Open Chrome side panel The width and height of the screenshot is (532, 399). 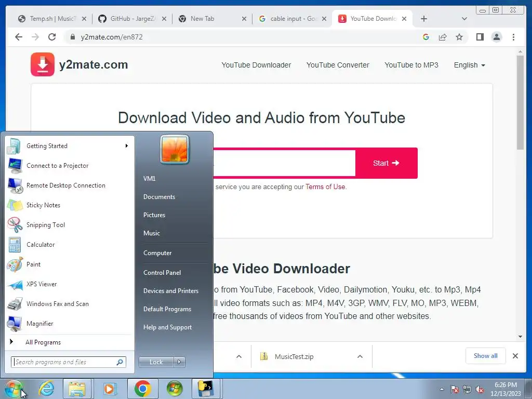480,37
